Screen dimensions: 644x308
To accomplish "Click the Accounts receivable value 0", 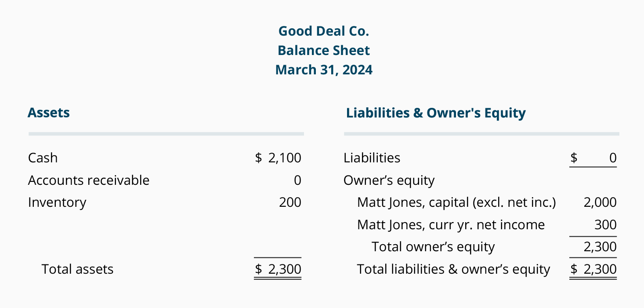I will pos(297,180).
